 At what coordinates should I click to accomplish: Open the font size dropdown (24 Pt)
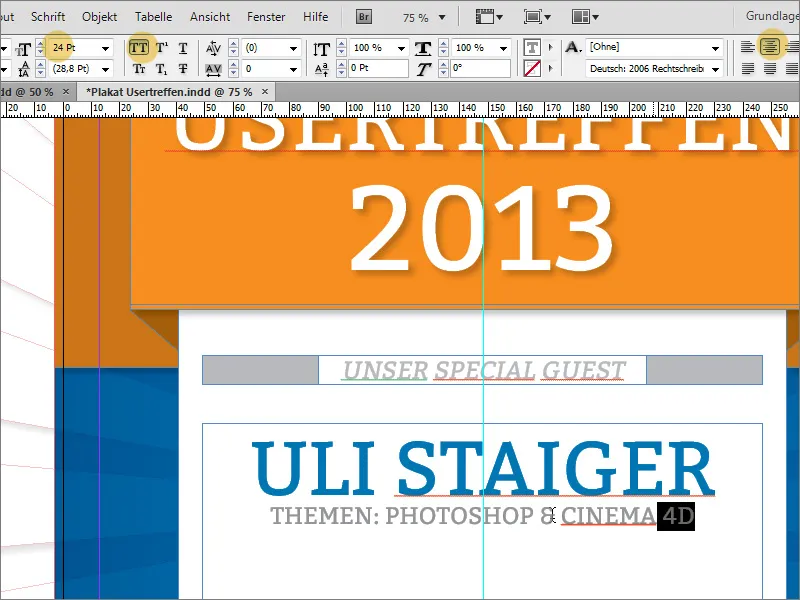106,48
